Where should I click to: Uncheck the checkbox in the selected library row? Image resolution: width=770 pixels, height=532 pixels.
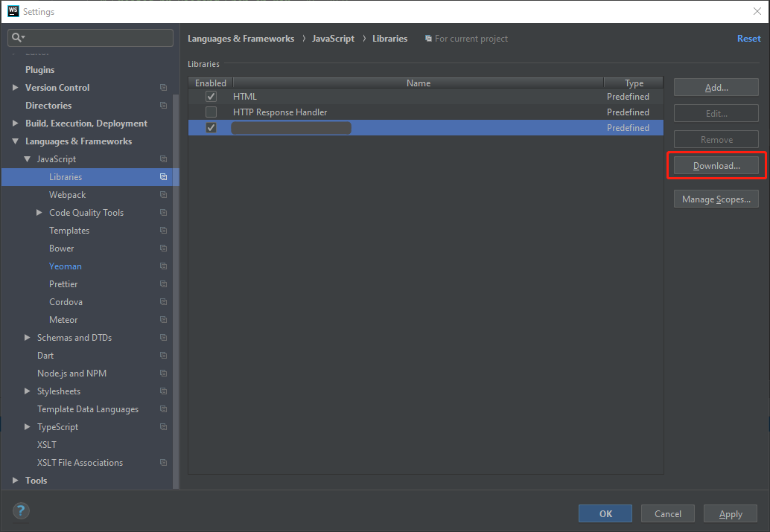(211, 127)
